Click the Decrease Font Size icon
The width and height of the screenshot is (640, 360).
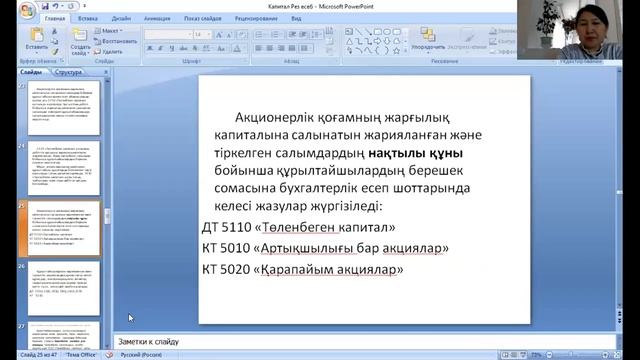229,35
